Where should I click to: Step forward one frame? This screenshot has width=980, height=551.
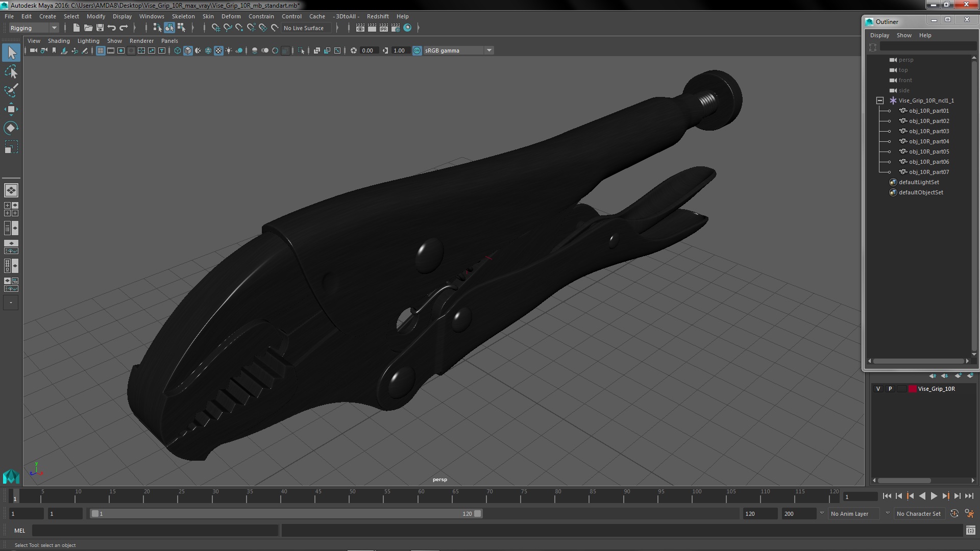pos(957,496)
